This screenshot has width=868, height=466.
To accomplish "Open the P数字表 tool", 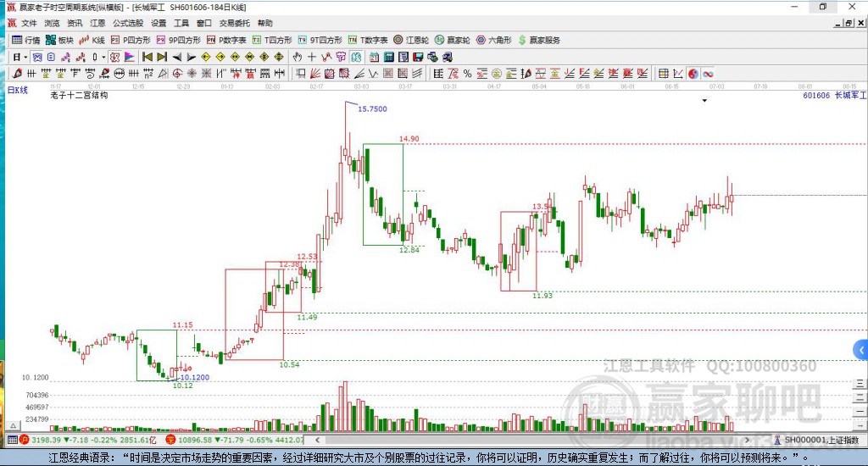I will [x=226, y=40].
